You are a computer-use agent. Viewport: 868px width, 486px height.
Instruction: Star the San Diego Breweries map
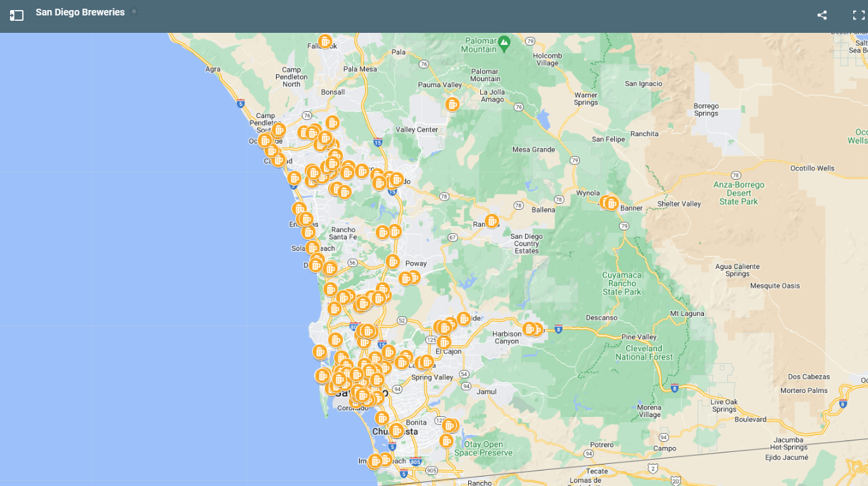134,11
